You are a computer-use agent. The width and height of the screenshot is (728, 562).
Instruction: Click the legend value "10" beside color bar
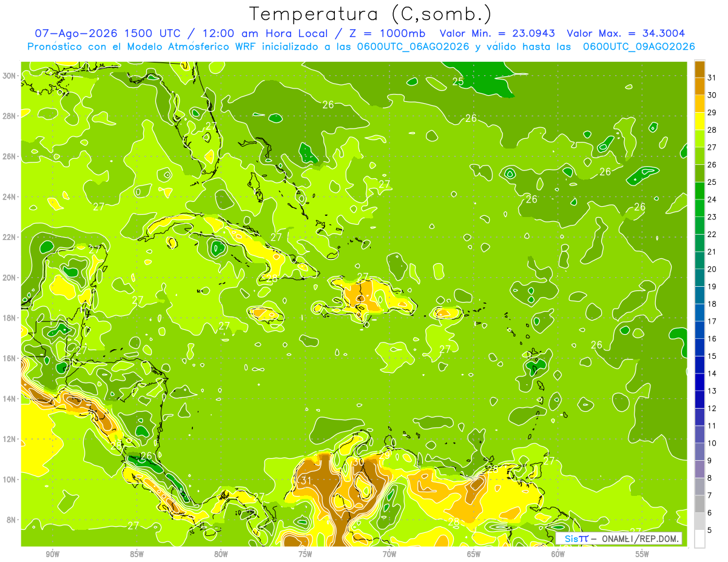click(x=712, y=443)
